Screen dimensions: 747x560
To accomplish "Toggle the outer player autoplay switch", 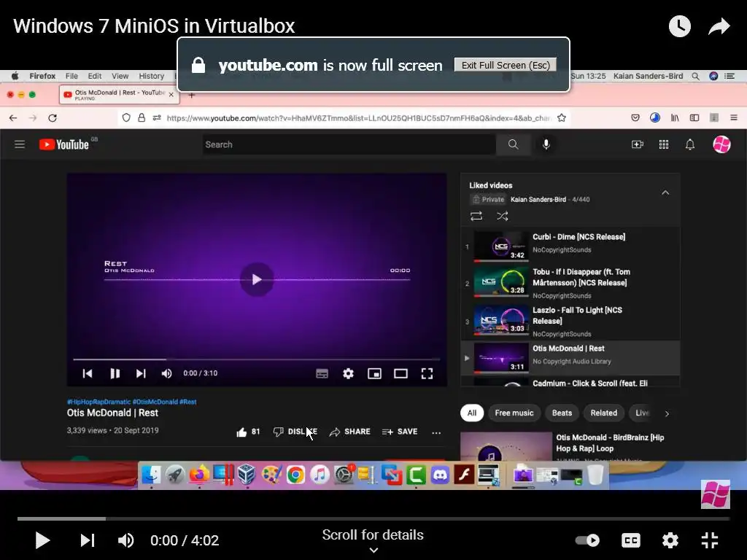I will 587,540.
